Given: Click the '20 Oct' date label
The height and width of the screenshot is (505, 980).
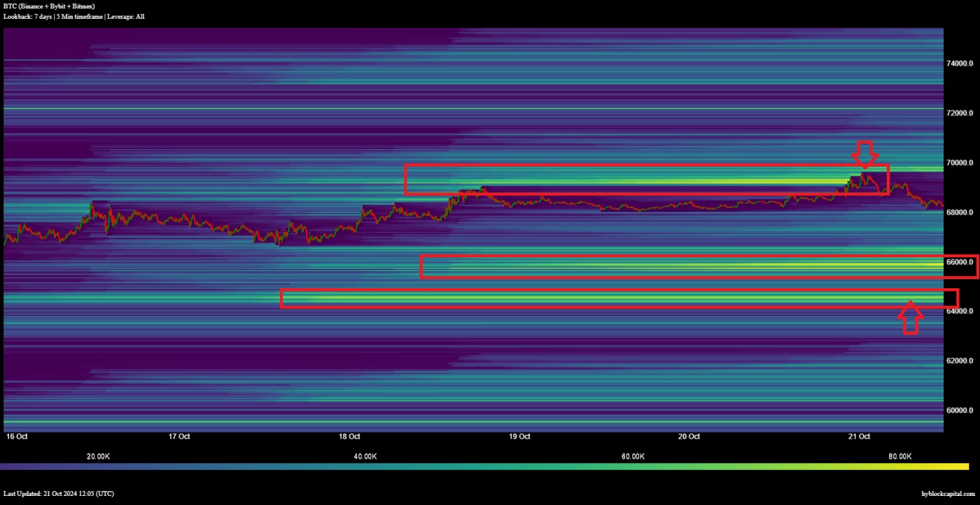Looking at the screenshot, I should pyautogui.click(x=689, y=436).
